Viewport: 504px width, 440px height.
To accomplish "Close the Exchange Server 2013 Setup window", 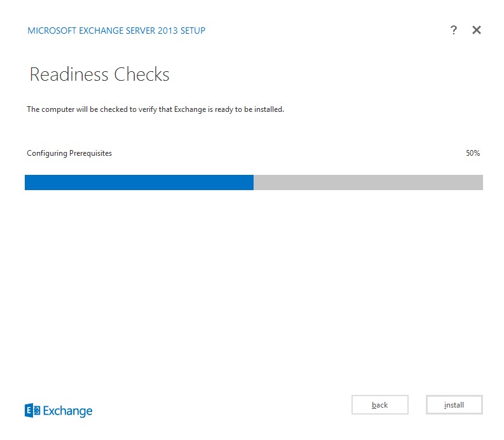I will click(x=477, y=30).
